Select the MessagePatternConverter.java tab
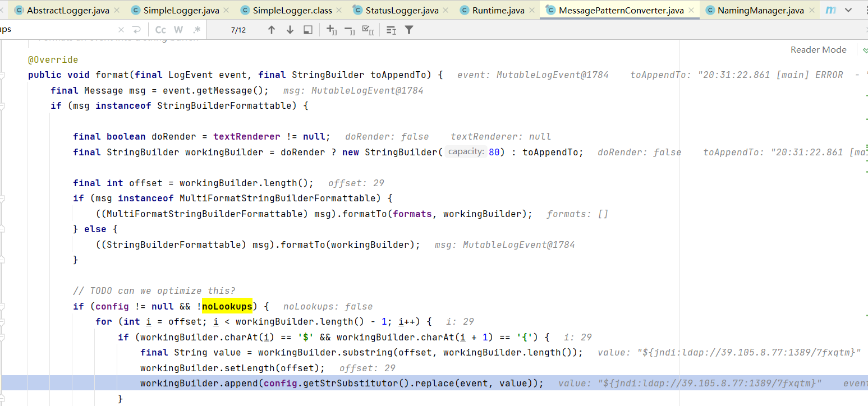Viewport: 868px width, 406px height. pyautogui.click(x=621, y=10)
